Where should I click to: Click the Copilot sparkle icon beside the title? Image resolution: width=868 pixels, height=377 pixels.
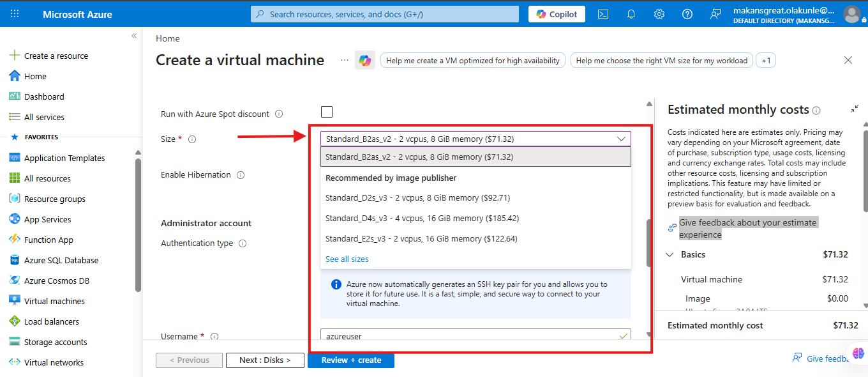point(365,60)
